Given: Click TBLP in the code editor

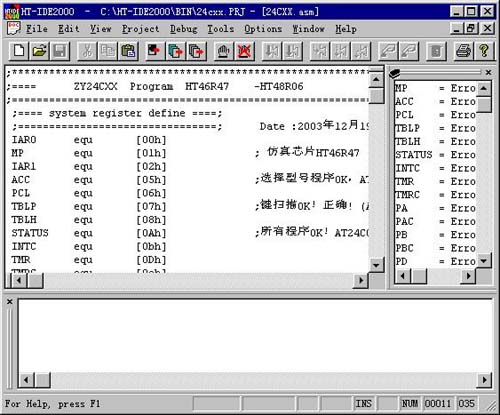Looking at the screenshot, I should click(24, 206).
